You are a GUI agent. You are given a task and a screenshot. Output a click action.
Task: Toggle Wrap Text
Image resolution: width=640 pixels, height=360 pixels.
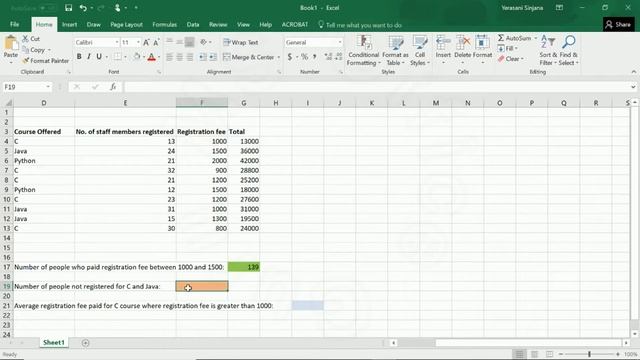[x=241, y=42]
